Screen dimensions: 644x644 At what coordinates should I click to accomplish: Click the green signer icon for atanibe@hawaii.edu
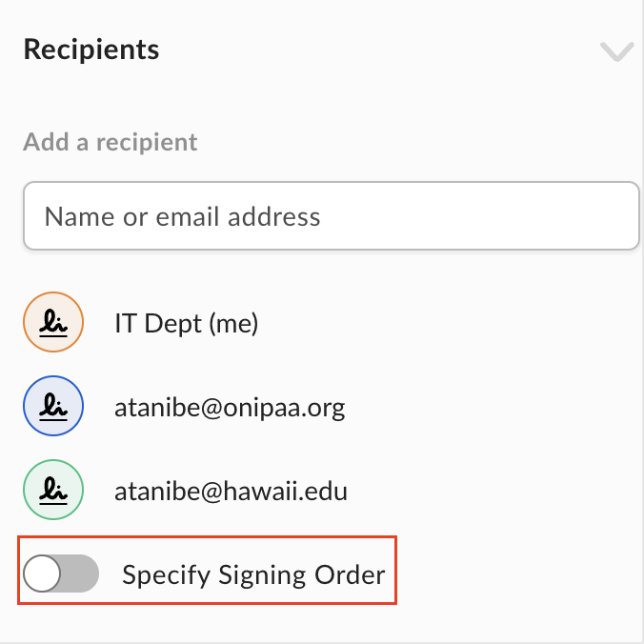pos(53,490)
